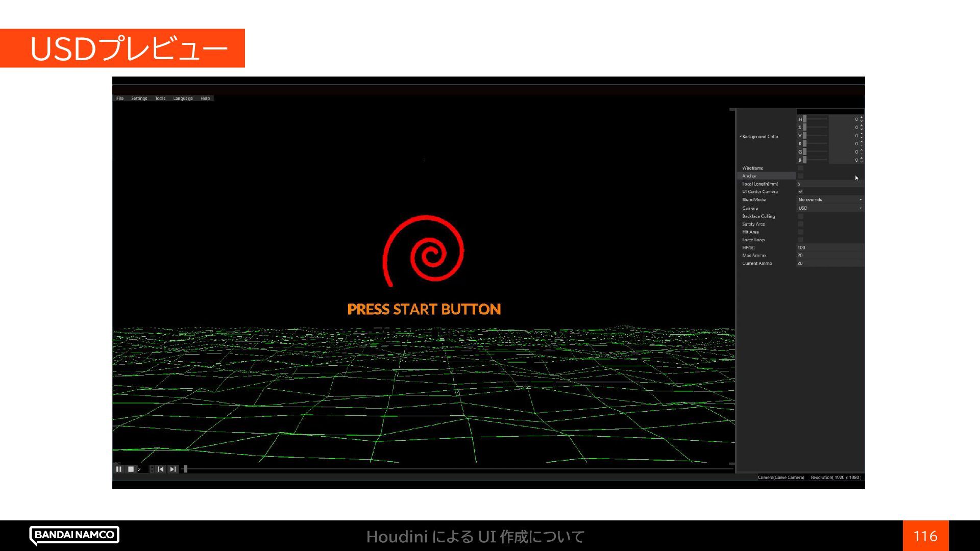Skip to the last frame
The height and width of the screenshot is (551, 980).
[173, 469]
